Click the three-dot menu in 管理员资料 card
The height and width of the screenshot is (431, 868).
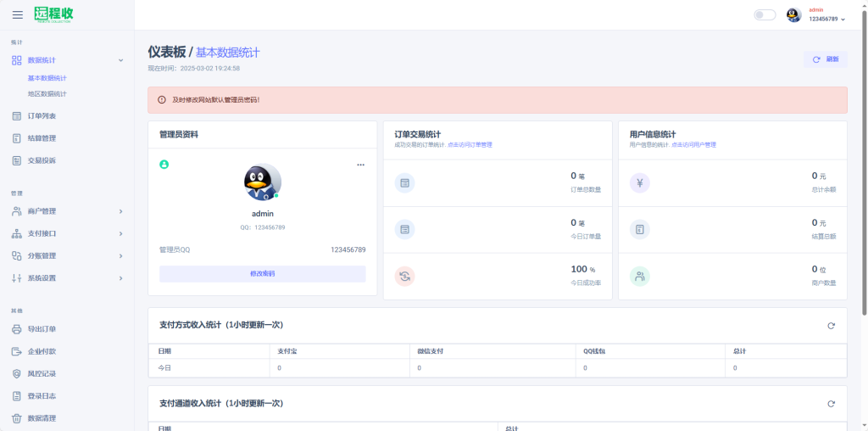coord(361,165)
